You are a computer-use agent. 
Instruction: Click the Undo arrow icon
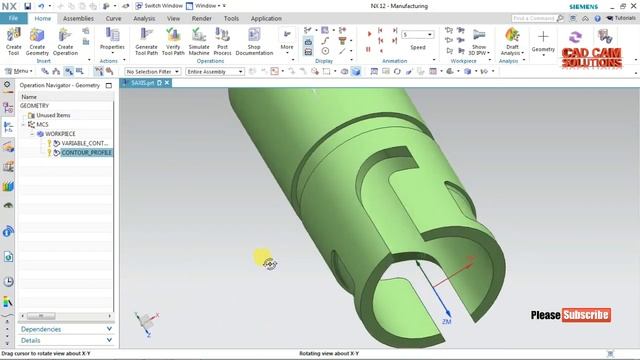pyautogui.click(x=41, y=6)
